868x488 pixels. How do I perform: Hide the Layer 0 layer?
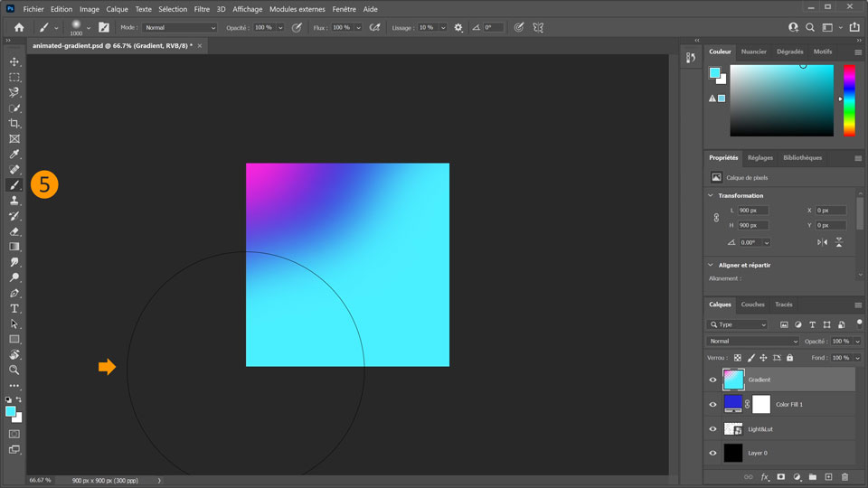712,453
